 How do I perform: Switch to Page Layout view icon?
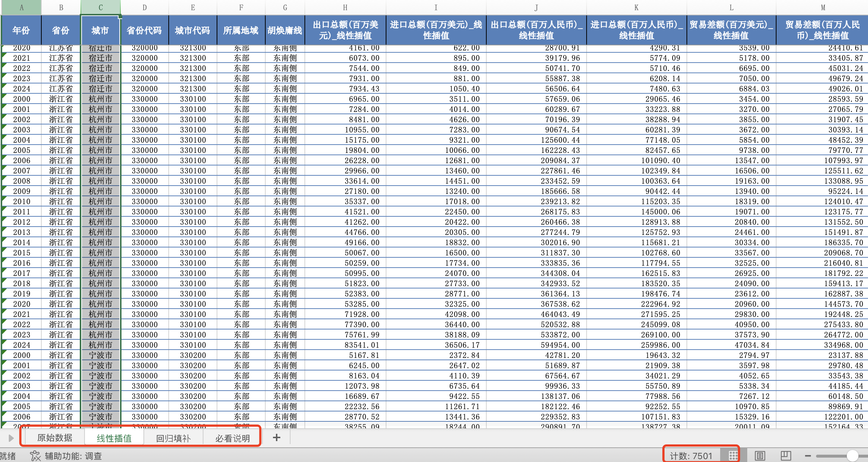760,456
